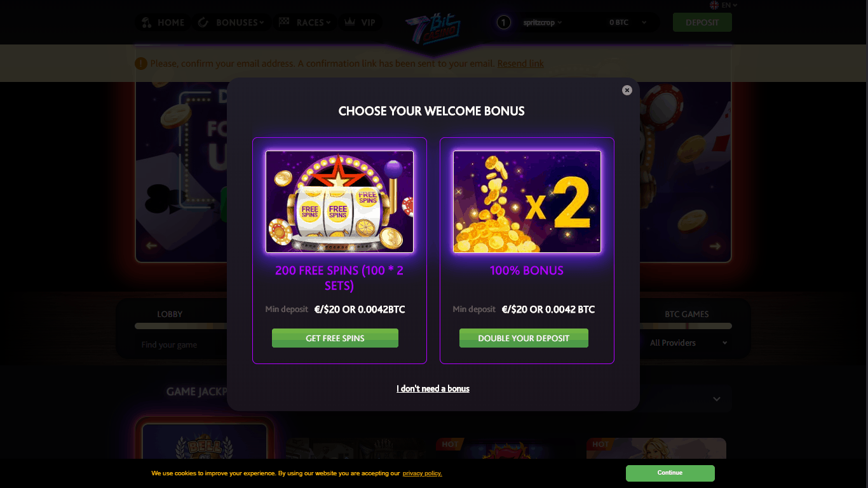Click the free spins slot machine image
The width and height of the screenshot is (868, 488).
click(339, 201)
